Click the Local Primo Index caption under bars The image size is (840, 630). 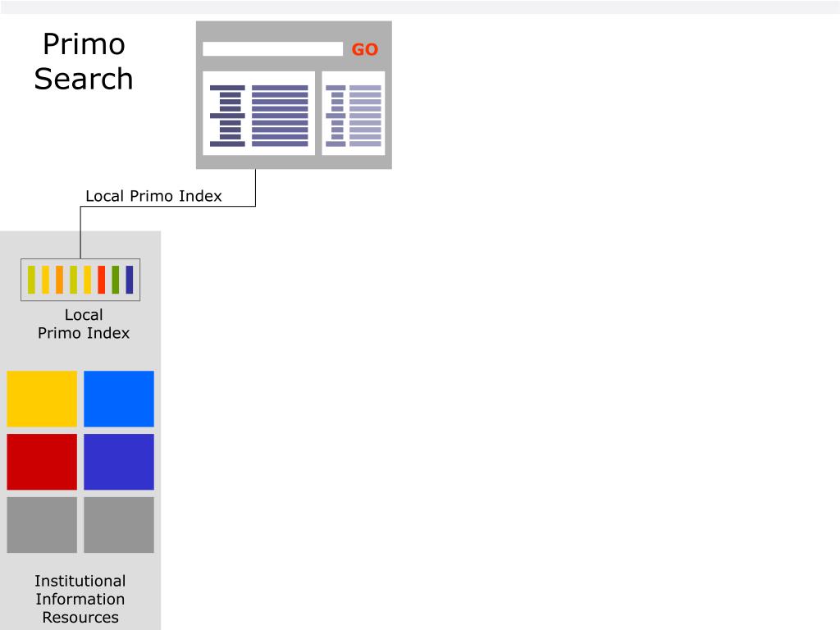tap(84, 323)
